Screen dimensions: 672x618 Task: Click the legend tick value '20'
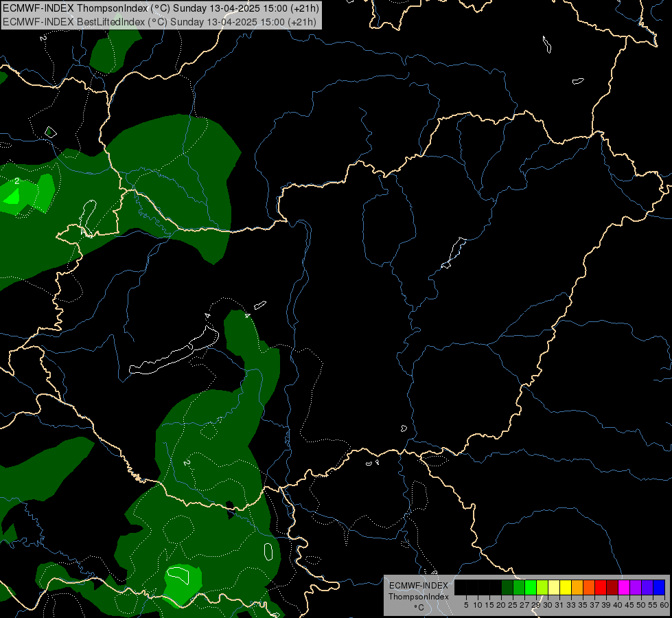pyautogui.click(x=501, y=605)
